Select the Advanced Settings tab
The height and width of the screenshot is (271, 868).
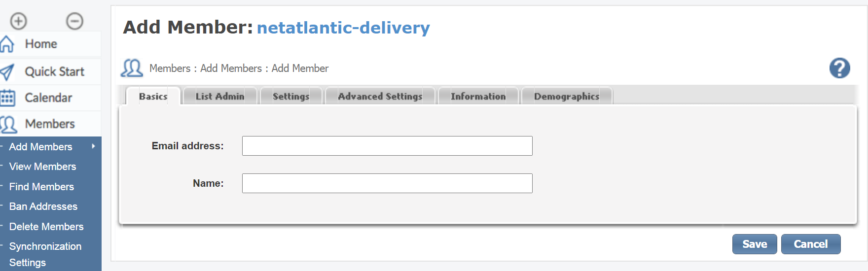[x=380, y=96]
